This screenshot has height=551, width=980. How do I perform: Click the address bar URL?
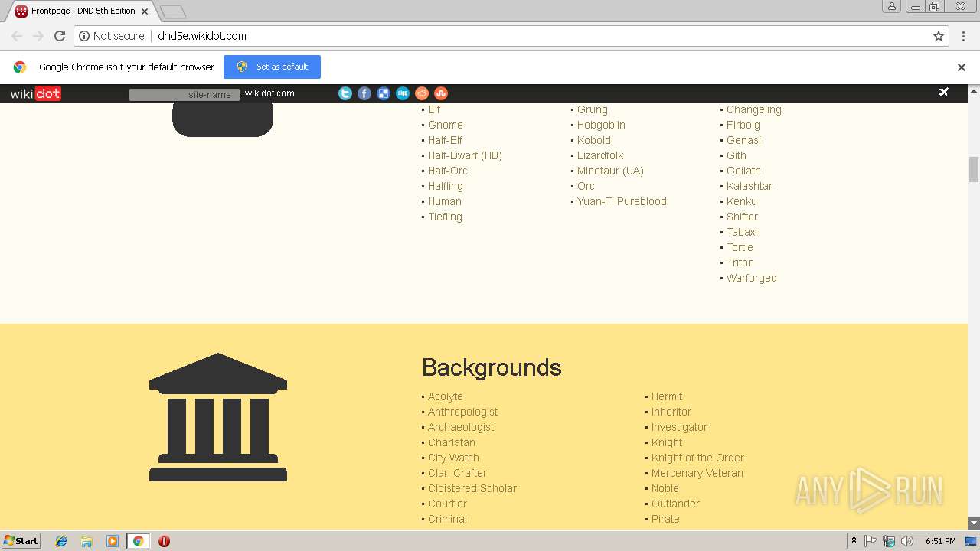tap(202, 36)
